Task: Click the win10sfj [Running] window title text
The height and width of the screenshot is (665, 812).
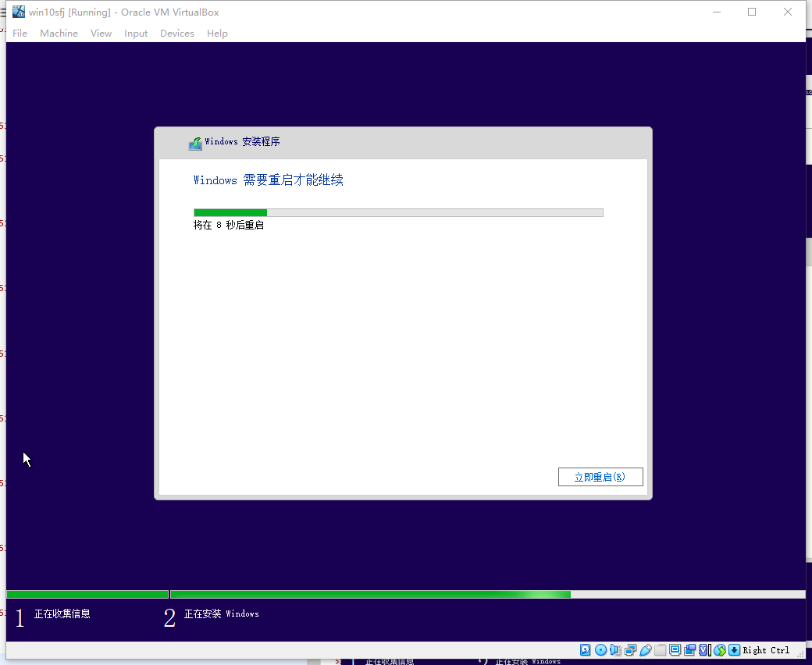Action: point(124,12)
